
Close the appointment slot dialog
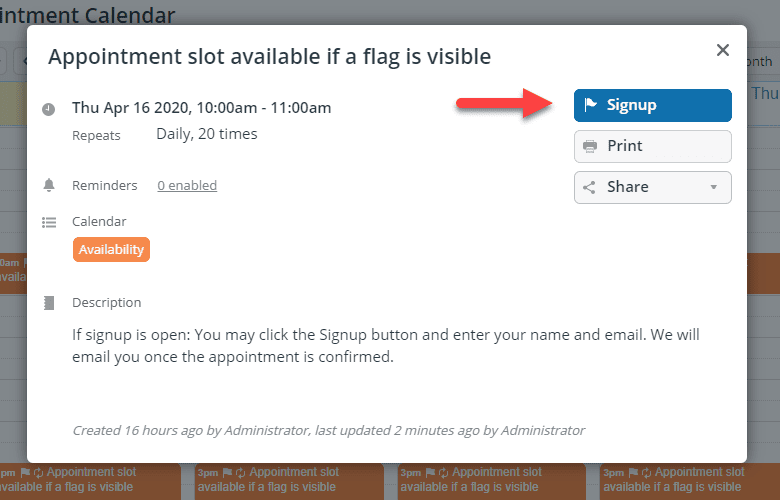[x=723, y=50]
